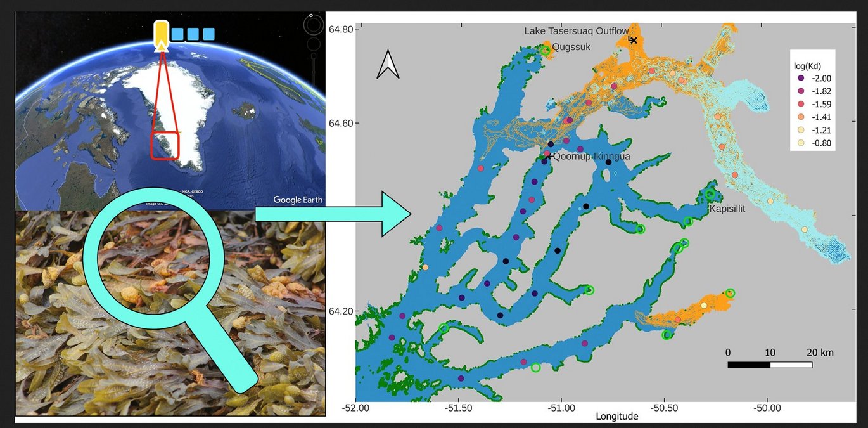Click the last blue square beside the pin
This screenshot has width=868, height=428.
[x=208, y=34]
